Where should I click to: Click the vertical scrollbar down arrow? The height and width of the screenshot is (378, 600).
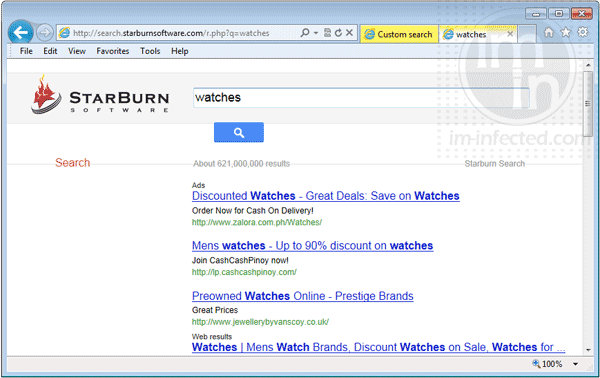click(x=588, y=350)
